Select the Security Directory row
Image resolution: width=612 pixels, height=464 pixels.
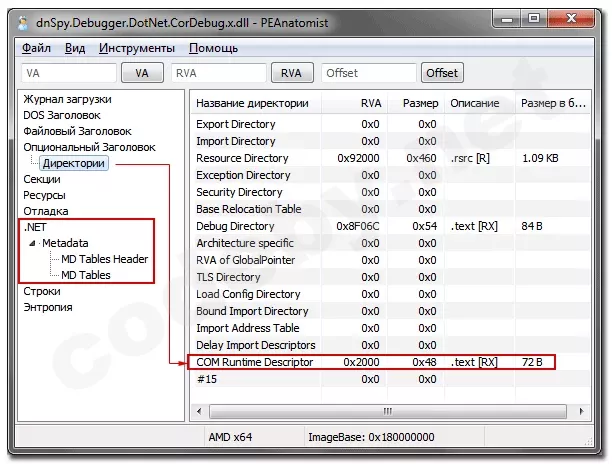pos(390,192)
